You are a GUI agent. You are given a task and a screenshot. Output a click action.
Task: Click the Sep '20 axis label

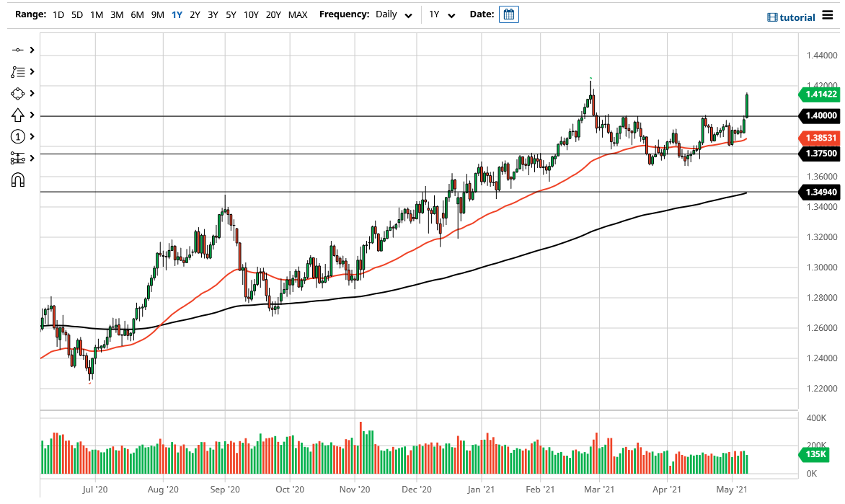[225, 490]
